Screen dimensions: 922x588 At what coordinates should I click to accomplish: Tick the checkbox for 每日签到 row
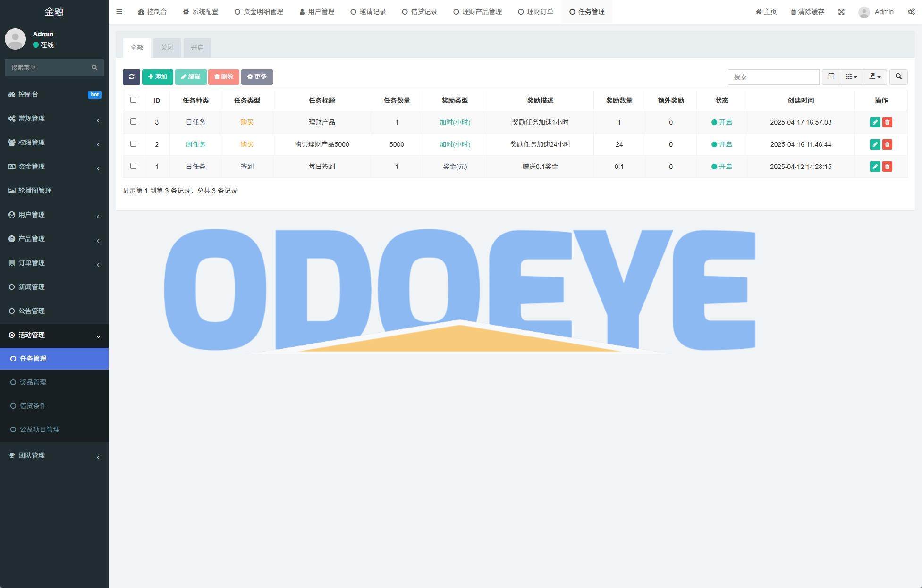coord(133,166)
